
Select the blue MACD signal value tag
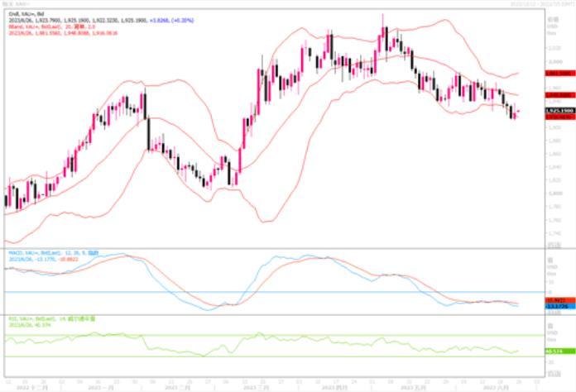556,307
